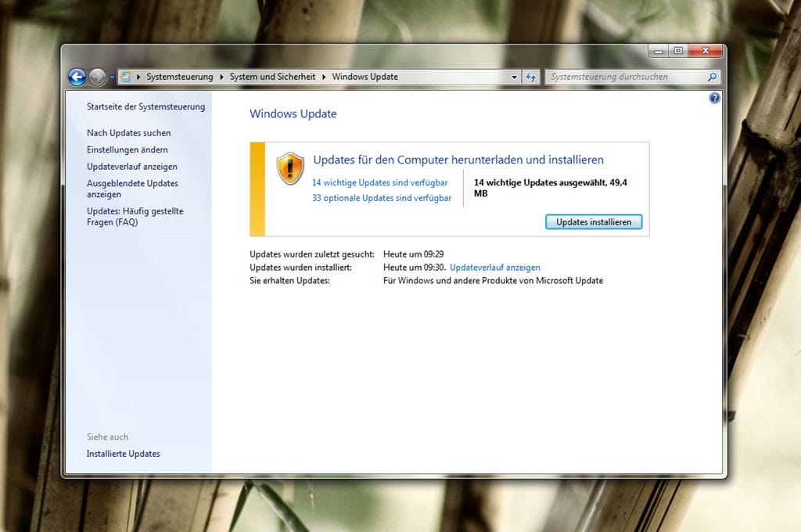Click the yellow warning shield icon
Image resolution: width=801 pixels, height=532 pixels.
click(290, 168)
